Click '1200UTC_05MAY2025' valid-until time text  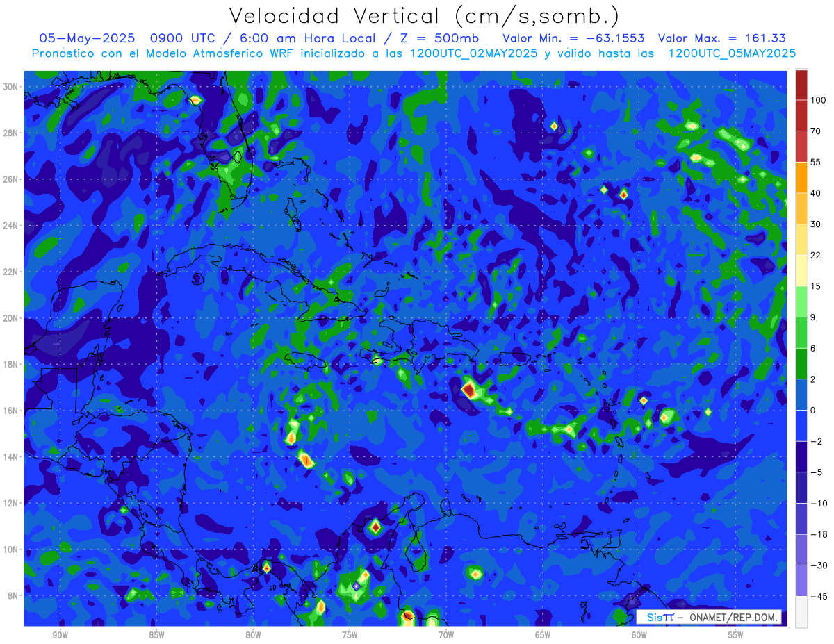pyautogui.click(x=732, y=53)
